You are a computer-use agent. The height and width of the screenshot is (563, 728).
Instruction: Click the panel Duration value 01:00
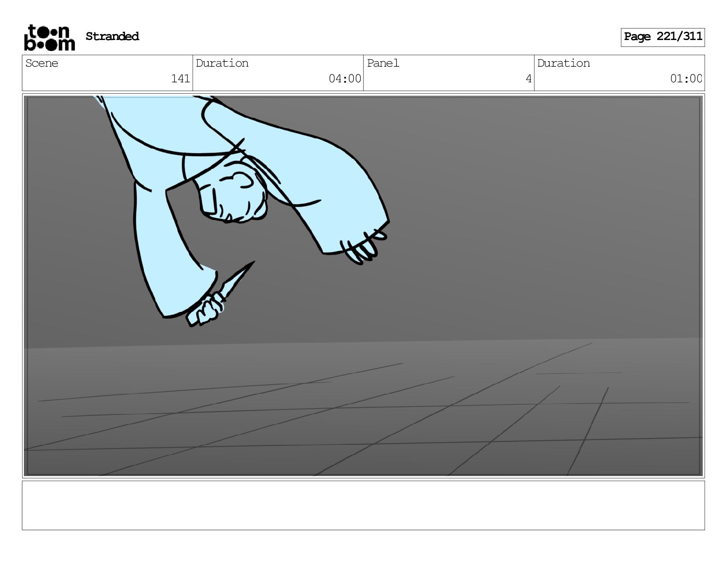[x=686, y=79]
